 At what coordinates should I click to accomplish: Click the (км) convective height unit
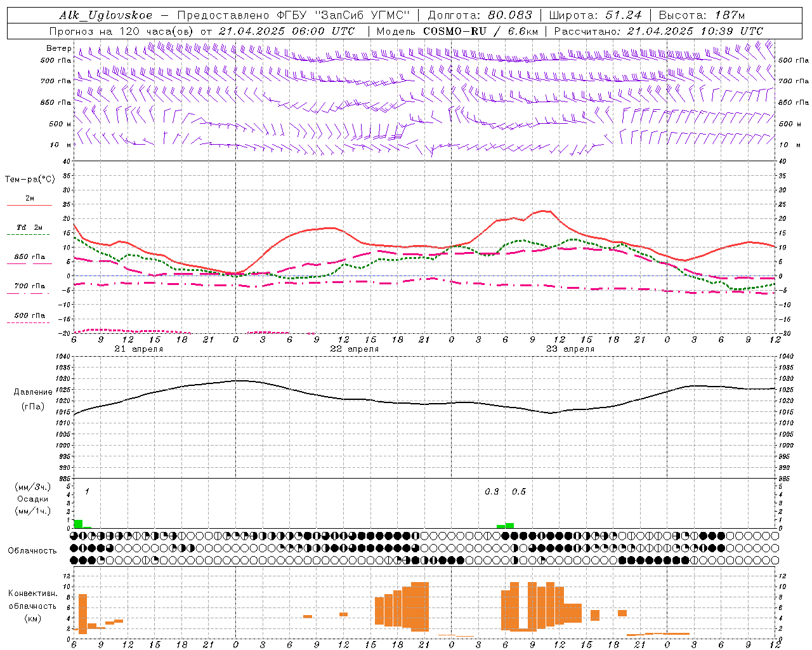(x=33, y=618)
